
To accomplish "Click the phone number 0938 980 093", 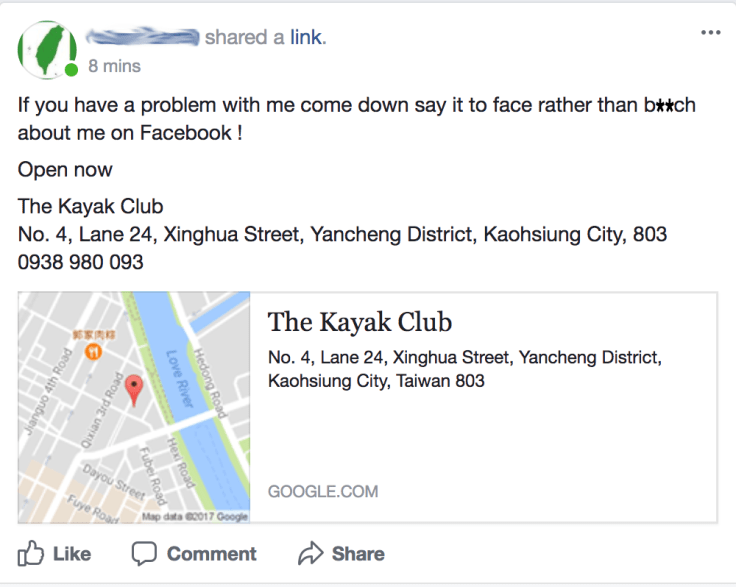I will (x=81, y=263).
